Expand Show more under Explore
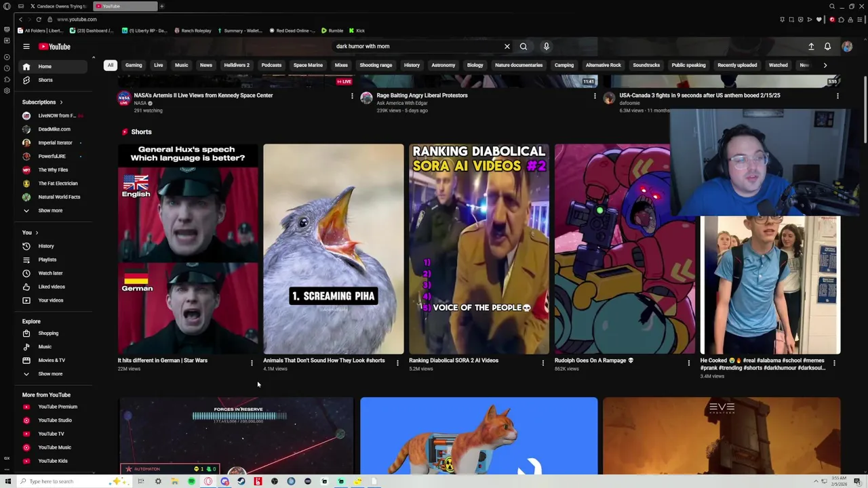This screenshot has height=488, width=868. 53,373
